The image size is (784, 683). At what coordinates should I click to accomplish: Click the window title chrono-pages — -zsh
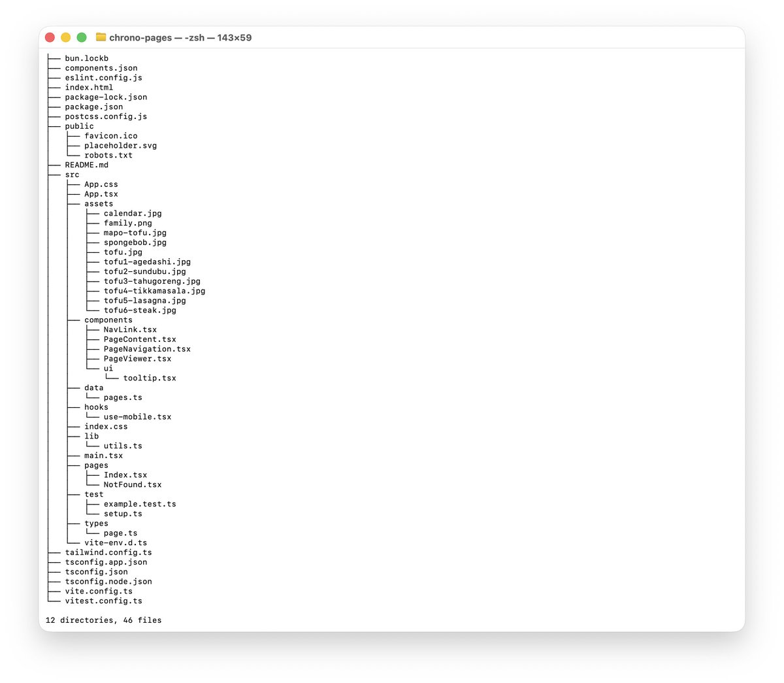(x=155, y=38)
